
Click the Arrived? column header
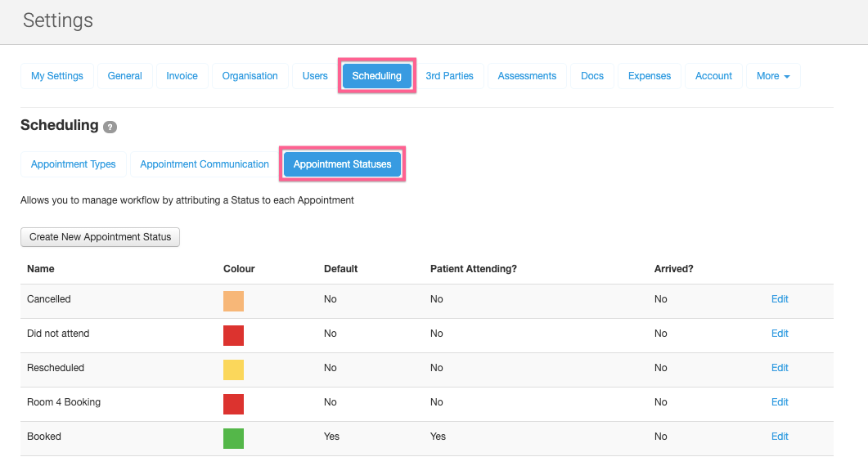[x=673, y=268]
